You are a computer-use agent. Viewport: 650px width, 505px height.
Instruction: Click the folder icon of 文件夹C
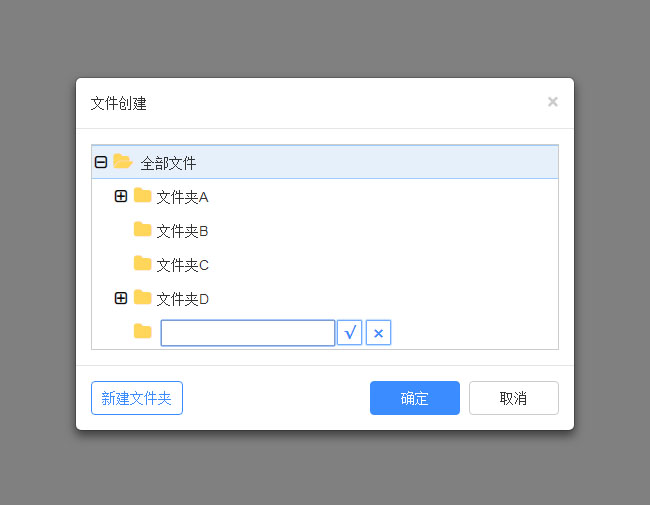(x=142, y=264)
